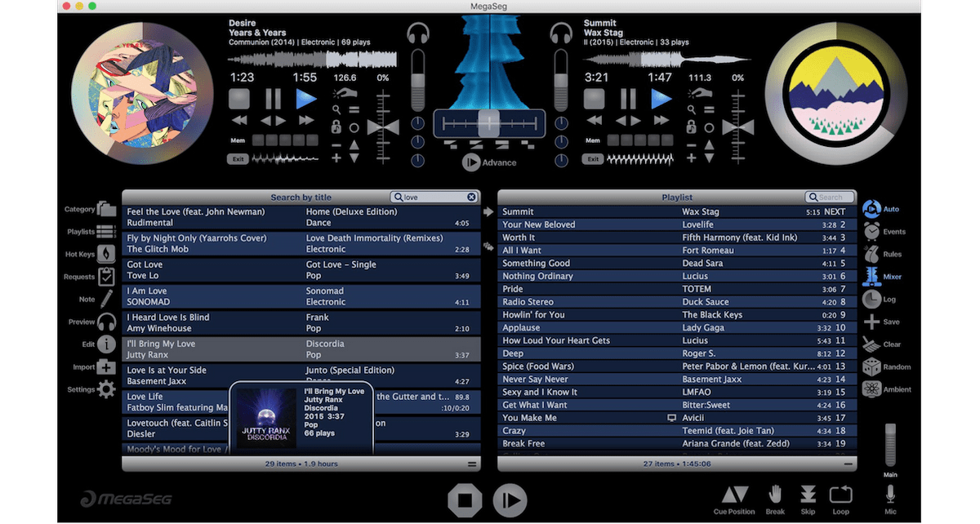Click the Import plus-folder icon
980x524 pixels.
(106, 366)
